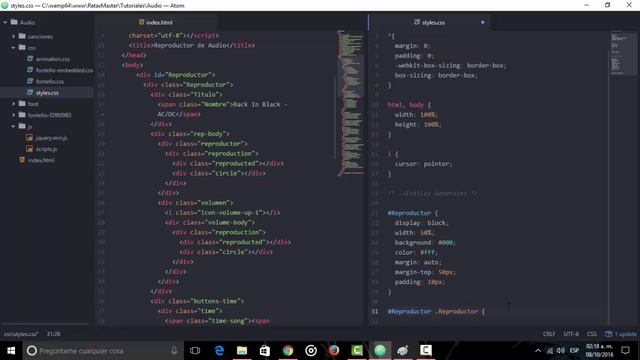This screenshot has width=640, height=360.
Task: Open the Windows Start menu
Action: 11,351
